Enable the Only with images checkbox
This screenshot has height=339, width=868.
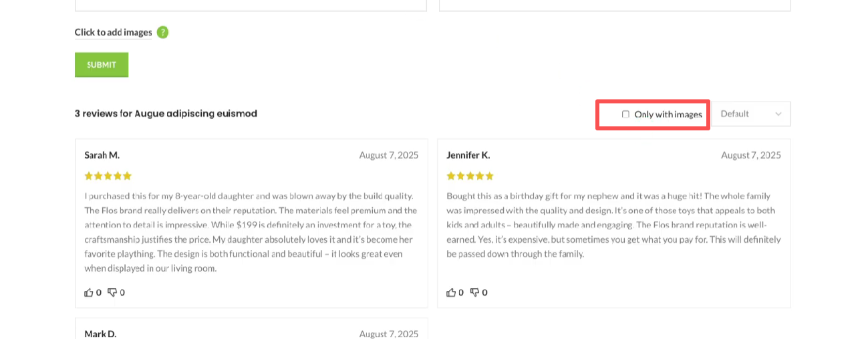tap(625, 114)
